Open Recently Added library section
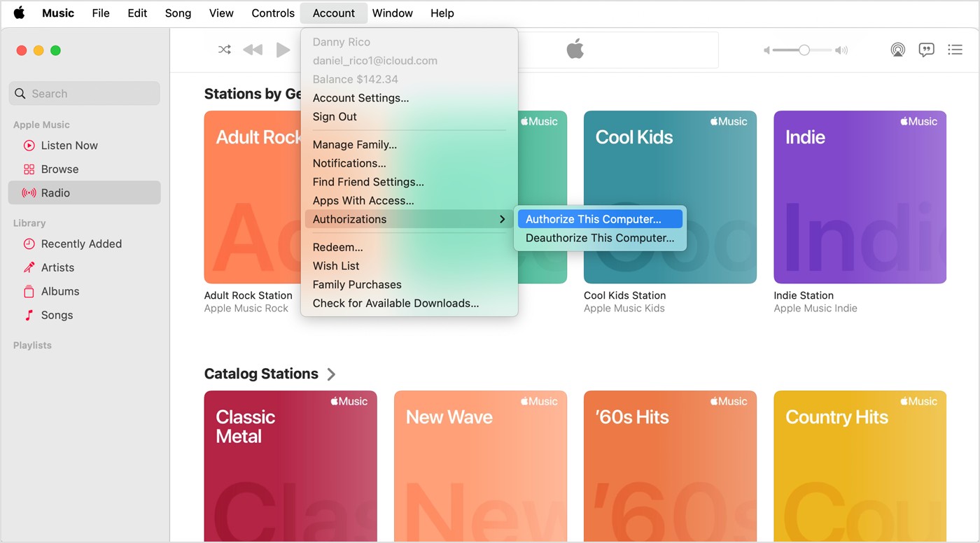980x543 pixels. point(84,244)
